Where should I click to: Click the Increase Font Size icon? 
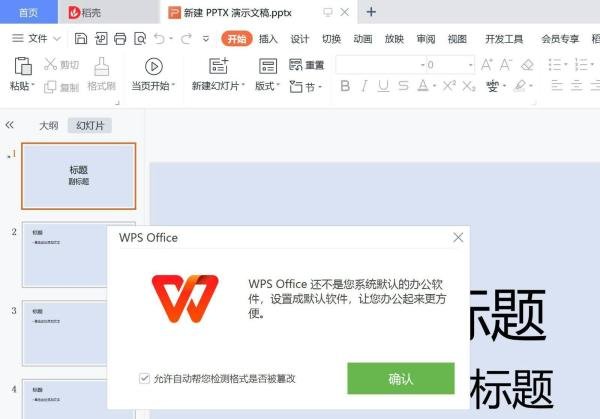click(487, 65)
